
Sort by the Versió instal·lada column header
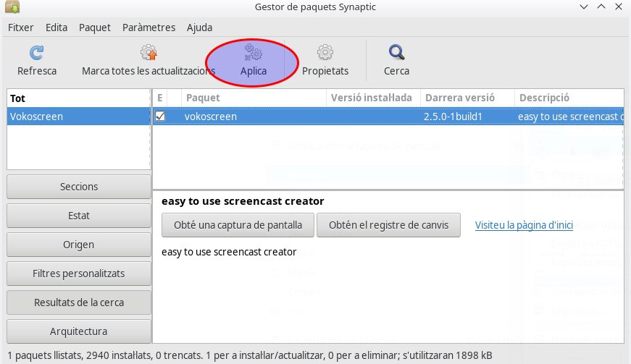(373, 98)
